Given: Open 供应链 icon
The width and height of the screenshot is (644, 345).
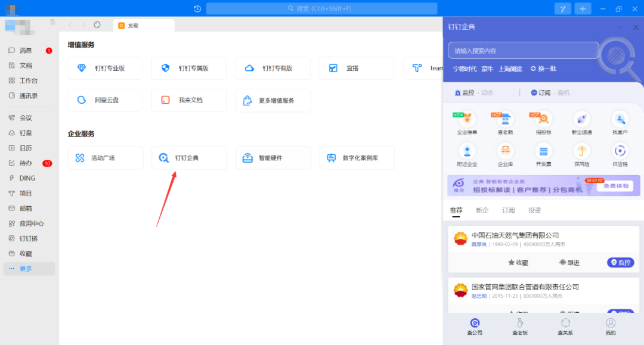Looking at the screenshot, I should click(x=620, y=156).
